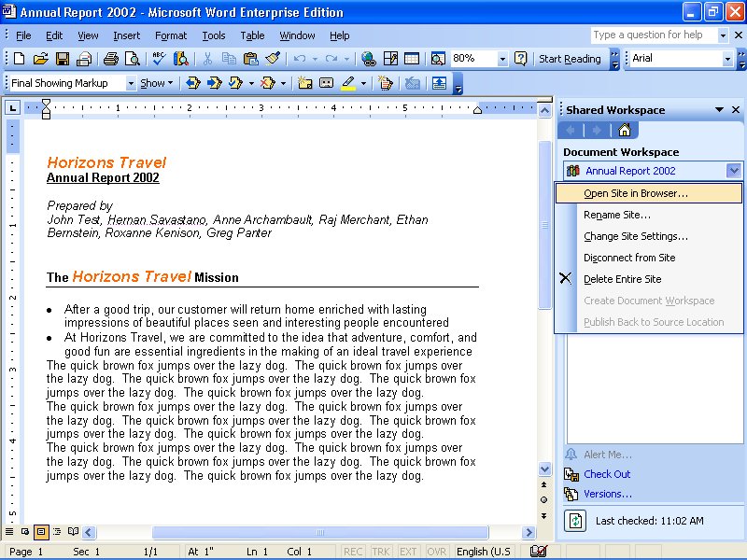Open the Print Preview tool

[133, 59]
